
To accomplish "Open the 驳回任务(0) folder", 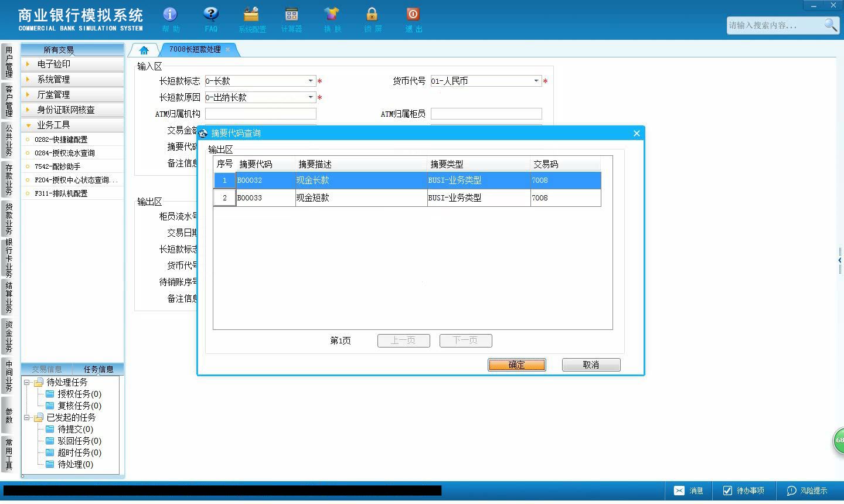I will [73, 441].
